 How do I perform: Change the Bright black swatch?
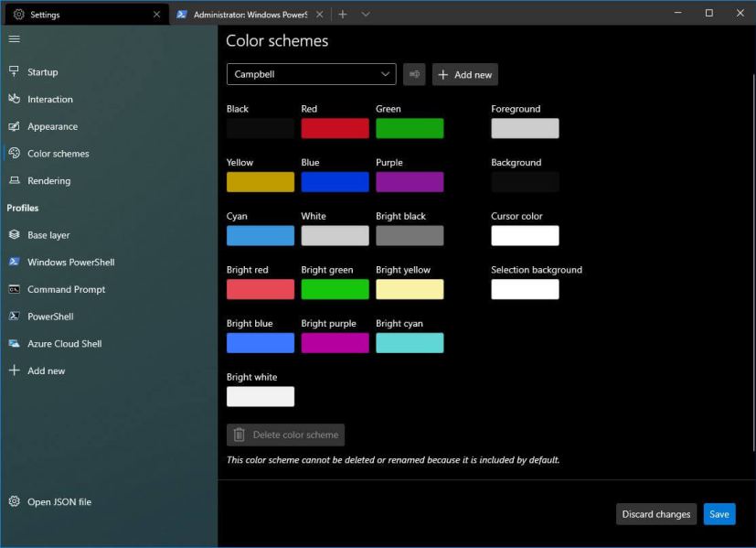(410, 235)
